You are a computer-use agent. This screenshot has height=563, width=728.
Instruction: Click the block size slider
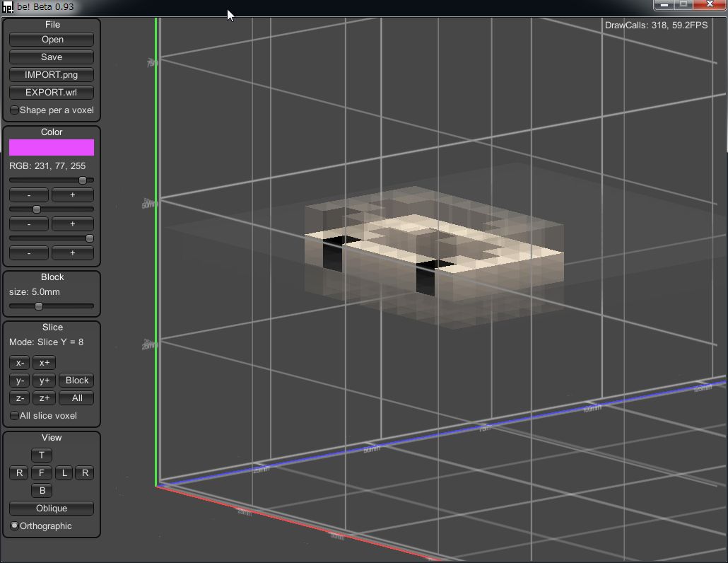(39, 306)
